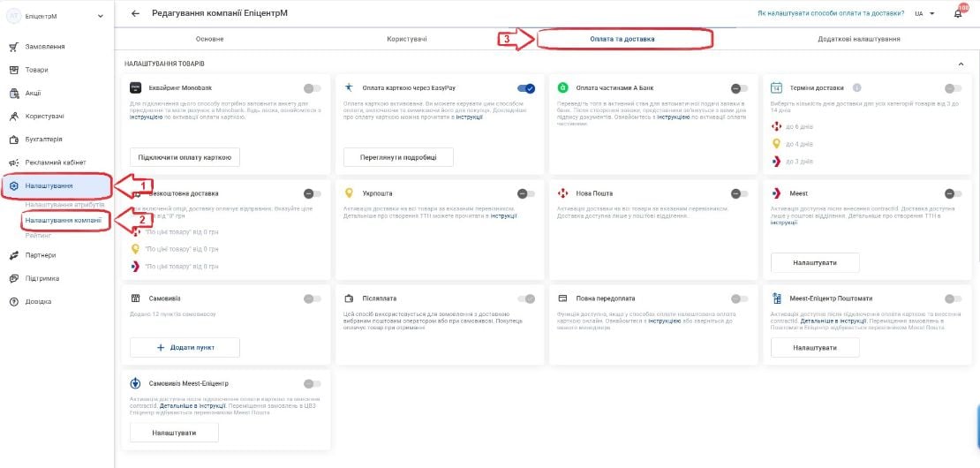Screen dimensions: 980x468
Task: Click the AT avatar at top left
Action: pos(13,16)
